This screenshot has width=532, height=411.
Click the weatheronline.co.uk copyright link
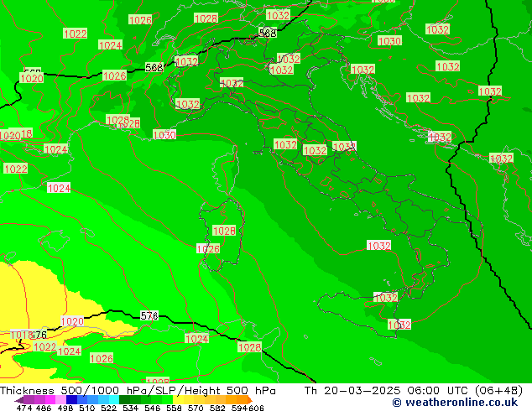[455, 403]
